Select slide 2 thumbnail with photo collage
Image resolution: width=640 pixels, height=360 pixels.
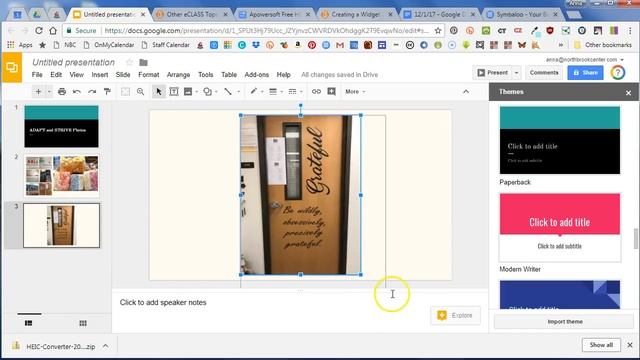(61, 176)
